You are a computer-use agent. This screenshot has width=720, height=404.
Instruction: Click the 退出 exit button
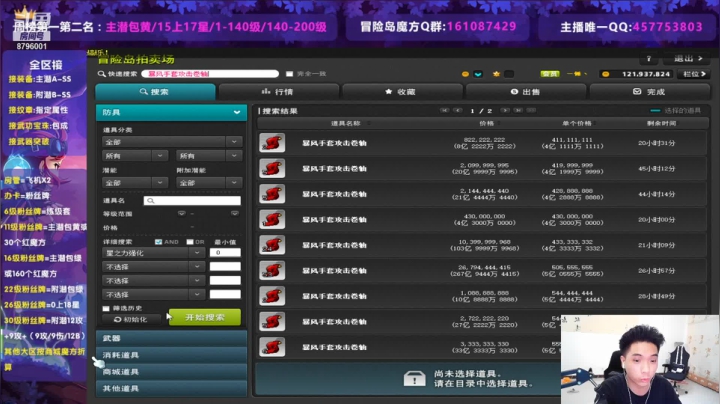click(x=688, y=59)
